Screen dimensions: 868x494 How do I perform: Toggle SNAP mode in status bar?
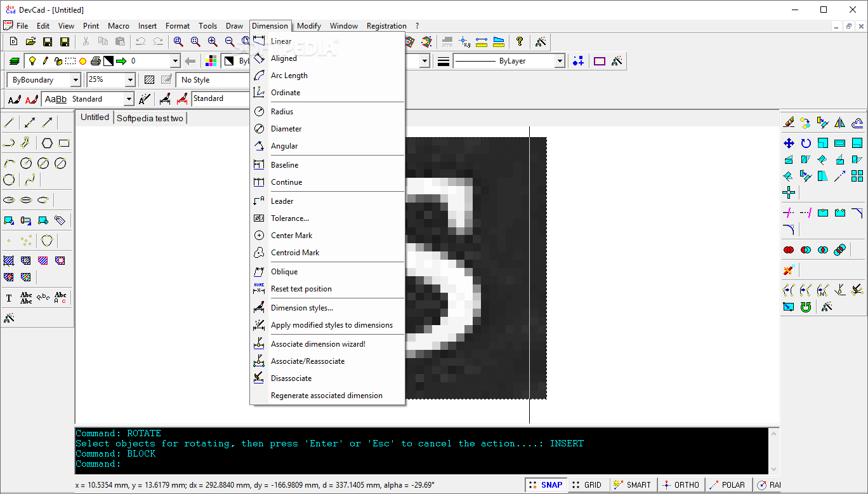click(545, 484)
